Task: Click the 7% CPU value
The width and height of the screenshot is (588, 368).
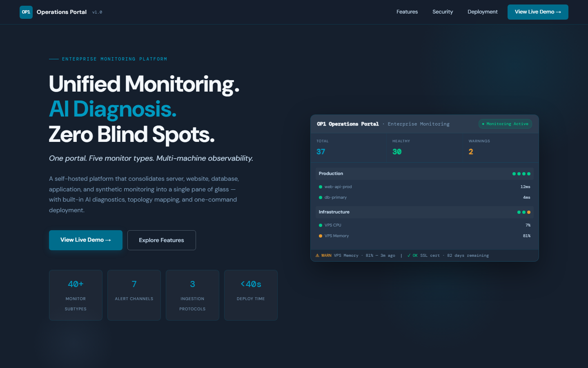Action: coord(528,225)
